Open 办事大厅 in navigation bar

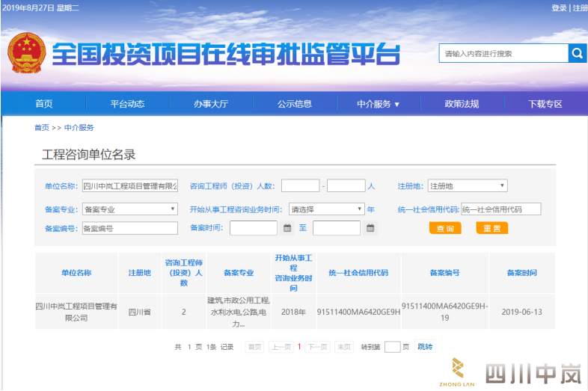coord(211,104)
